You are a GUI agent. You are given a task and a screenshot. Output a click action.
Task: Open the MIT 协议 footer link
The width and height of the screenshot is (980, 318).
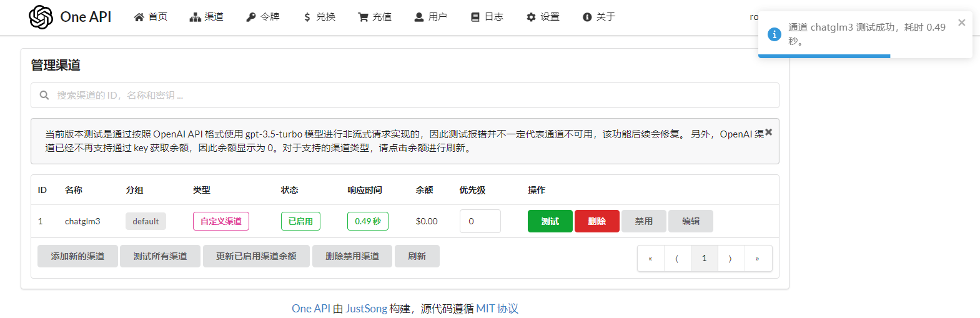[497, 309]
